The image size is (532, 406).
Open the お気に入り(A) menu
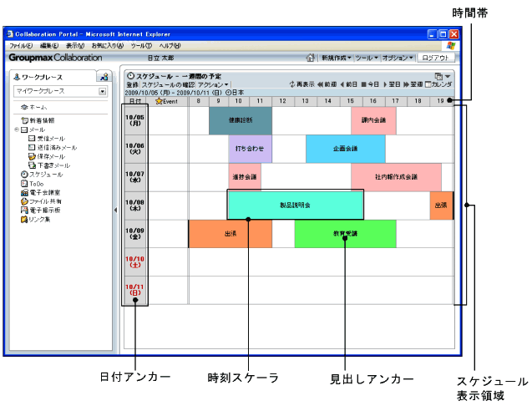coord(108,45)
